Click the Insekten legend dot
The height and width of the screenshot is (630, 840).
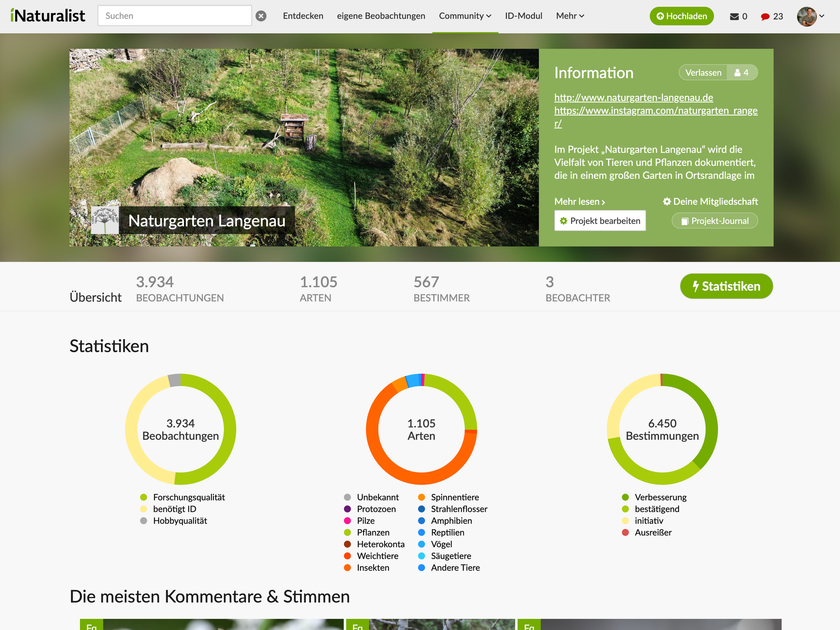pos(347,568)
